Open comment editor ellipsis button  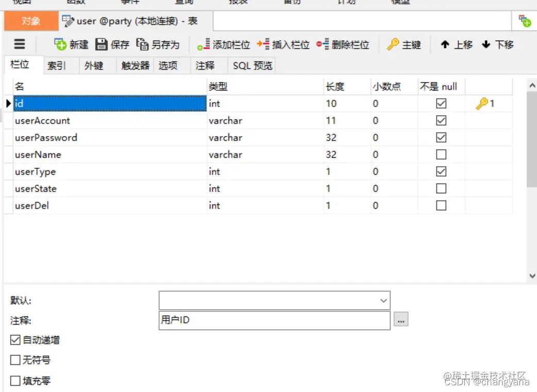(x=401, y=320)
